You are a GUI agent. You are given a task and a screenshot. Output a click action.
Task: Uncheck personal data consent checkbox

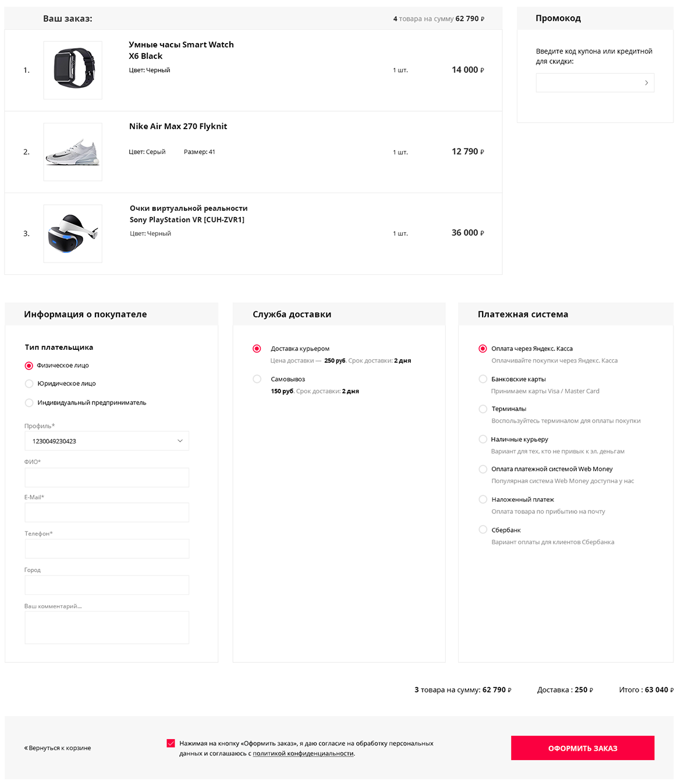tap(171, 743)
